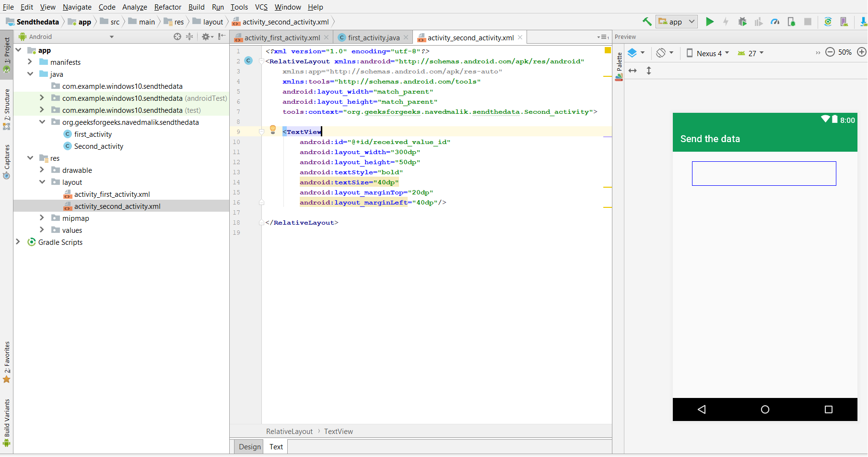Open the Android project view dropdown
This screenshot has height=457, width=868.
(x=66, y=36)
